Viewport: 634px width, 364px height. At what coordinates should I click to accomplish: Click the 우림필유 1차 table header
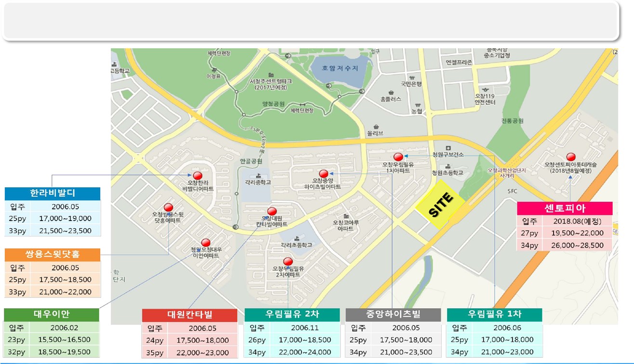(x=495, y=314)
